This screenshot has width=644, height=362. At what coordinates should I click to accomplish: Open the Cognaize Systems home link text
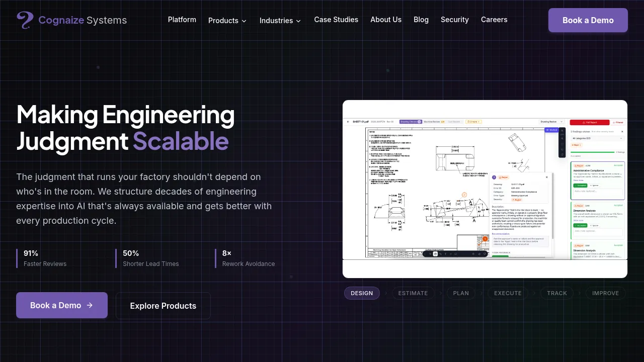point(83,20)
